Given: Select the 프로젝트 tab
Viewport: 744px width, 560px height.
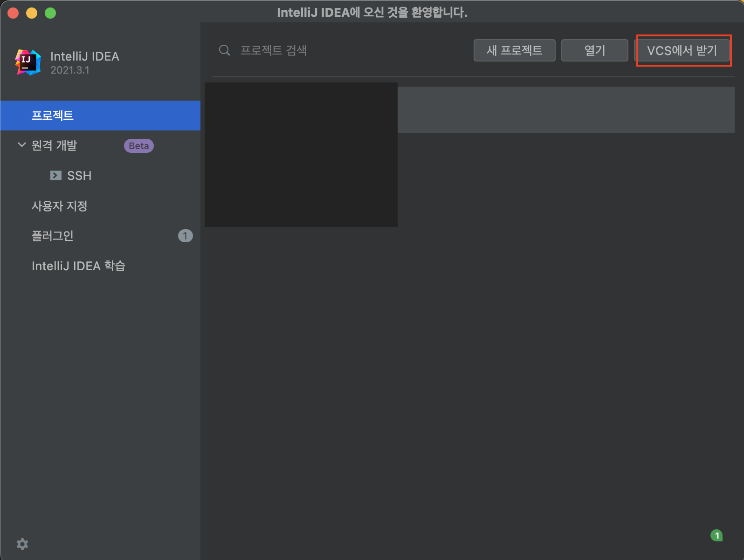Looking at the screenshot, I should (100, 116).
